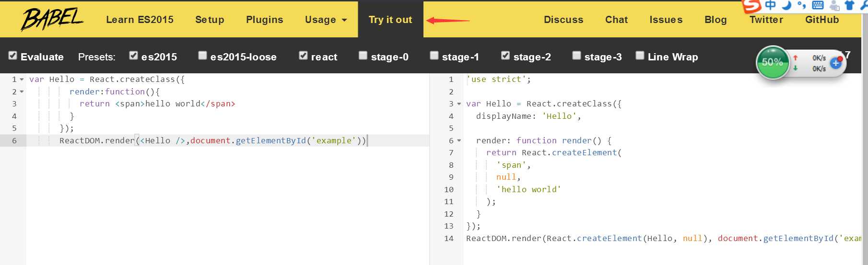Screen dimensions: 868x265
Task: Click the Sogou wrench tools icon
Action: tap(863, 5)
